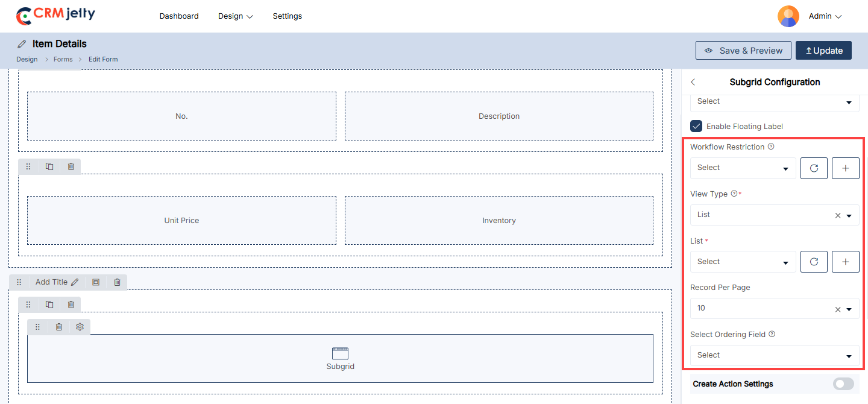
Task: Delete the row containing Unit Price and Inventory
Action: (x=71, y=166)
